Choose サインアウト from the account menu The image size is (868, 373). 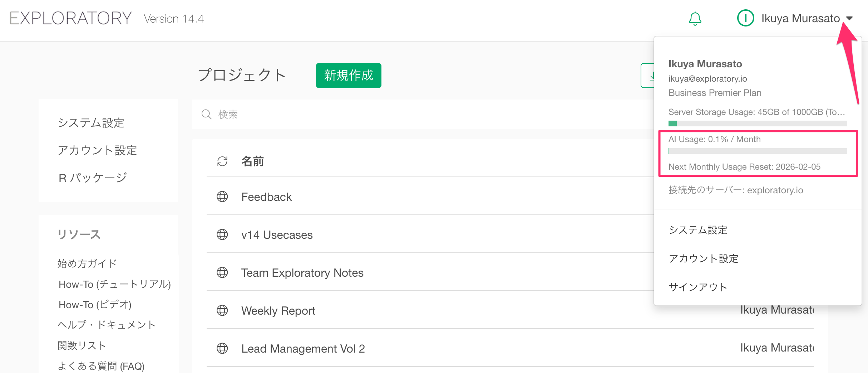click(x=698, y=287)
